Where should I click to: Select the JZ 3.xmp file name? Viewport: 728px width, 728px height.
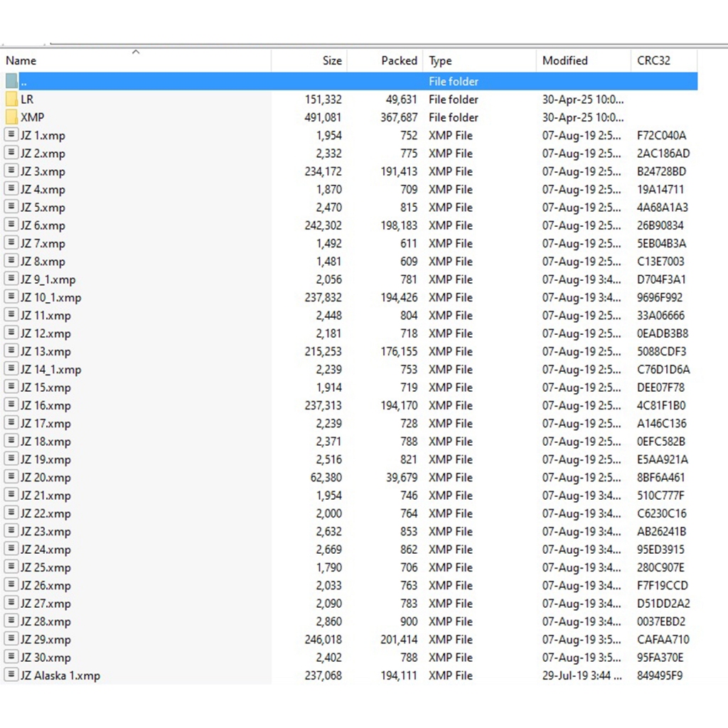[43, 171]
